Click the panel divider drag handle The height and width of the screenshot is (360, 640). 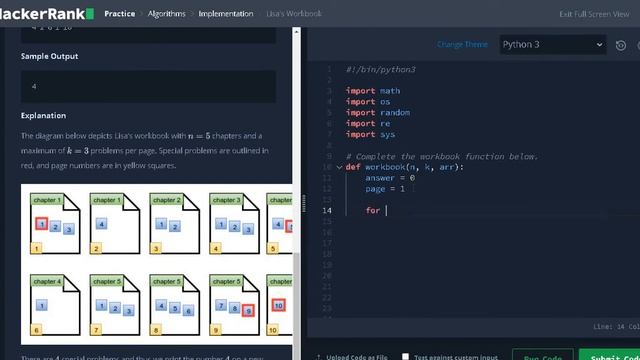304,203
